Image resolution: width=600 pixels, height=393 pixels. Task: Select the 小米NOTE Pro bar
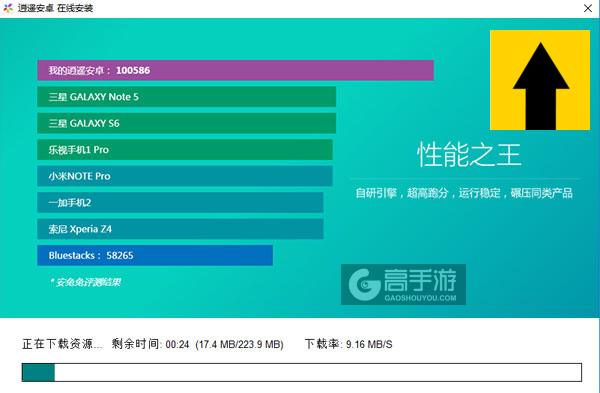coord(185,176)
